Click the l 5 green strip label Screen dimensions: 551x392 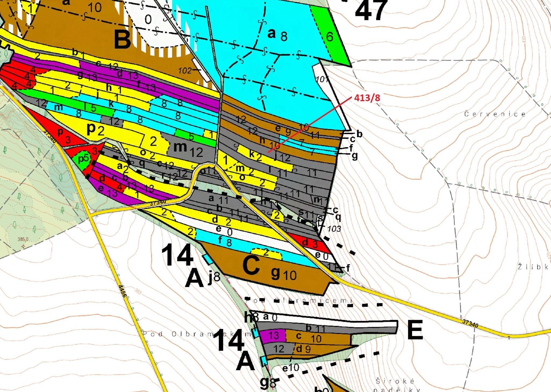(90, 108)
